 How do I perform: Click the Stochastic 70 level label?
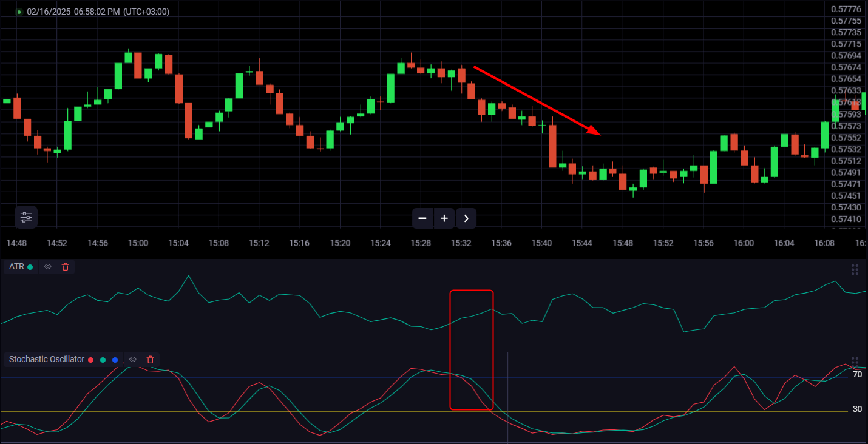tap(857, 375)
